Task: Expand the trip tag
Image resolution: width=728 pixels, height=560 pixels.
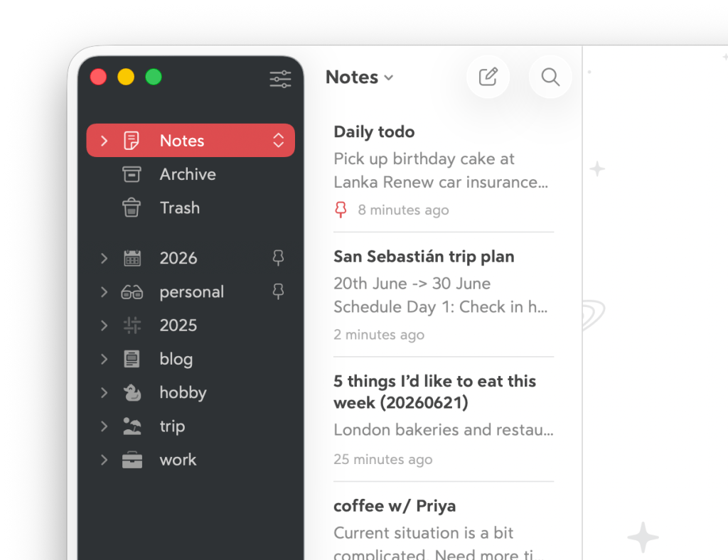Action: 105,426
